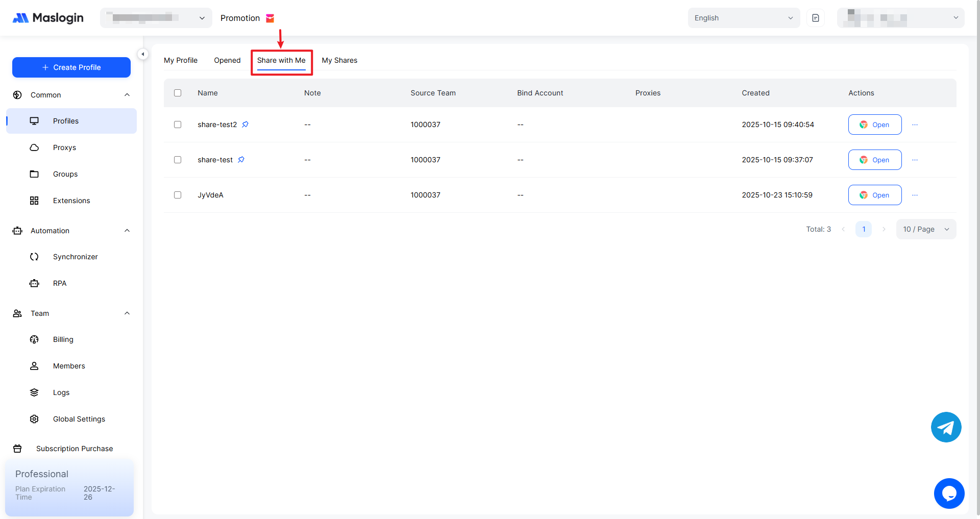The image size is (980, 519).
Task: Open the team selector dropdown in header
Action: [x=156, y=18]
